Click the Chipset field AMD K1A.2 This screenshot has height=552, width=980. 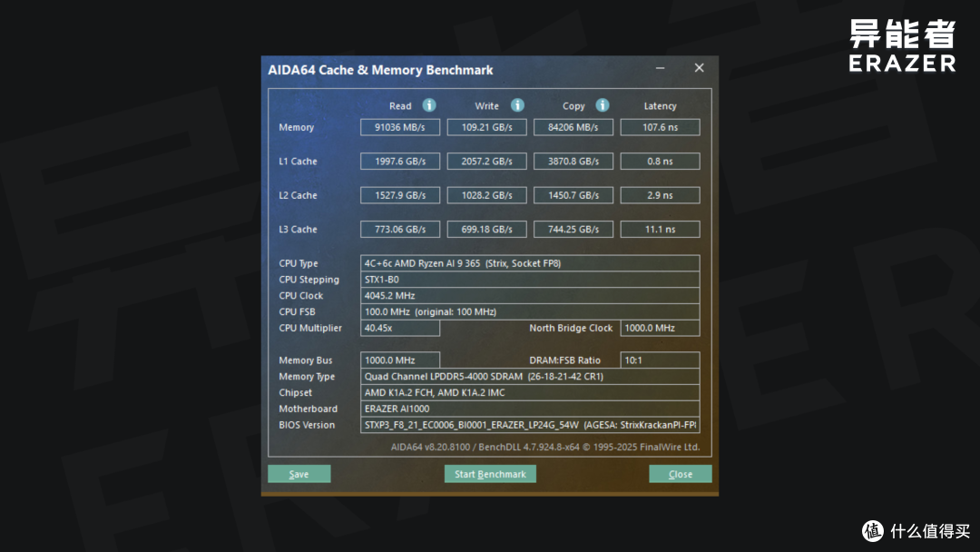pos(530,392)
